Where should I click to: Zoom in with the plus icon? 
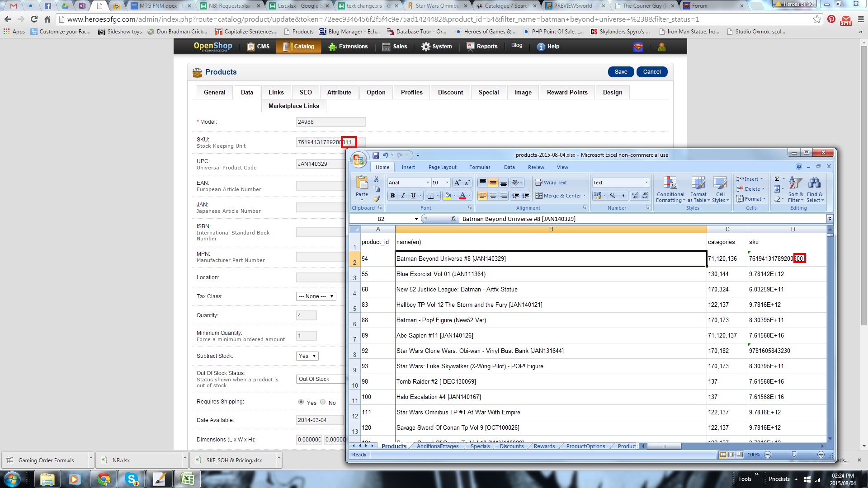click(821, 455)
